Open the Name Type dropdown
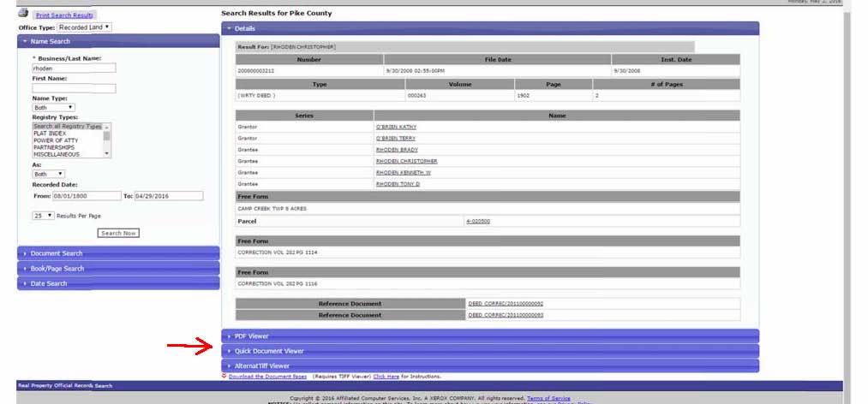Viewport: 868px width, 404px height. [52, 108]
